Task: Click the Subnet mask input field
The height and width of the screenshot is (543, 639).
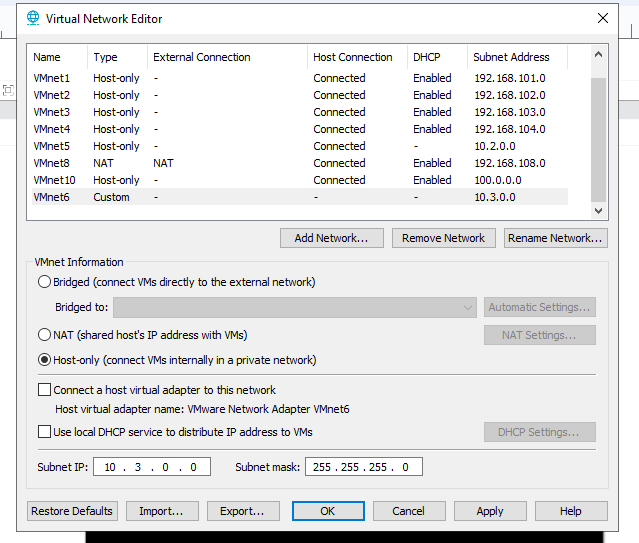Action: (364, 467)
